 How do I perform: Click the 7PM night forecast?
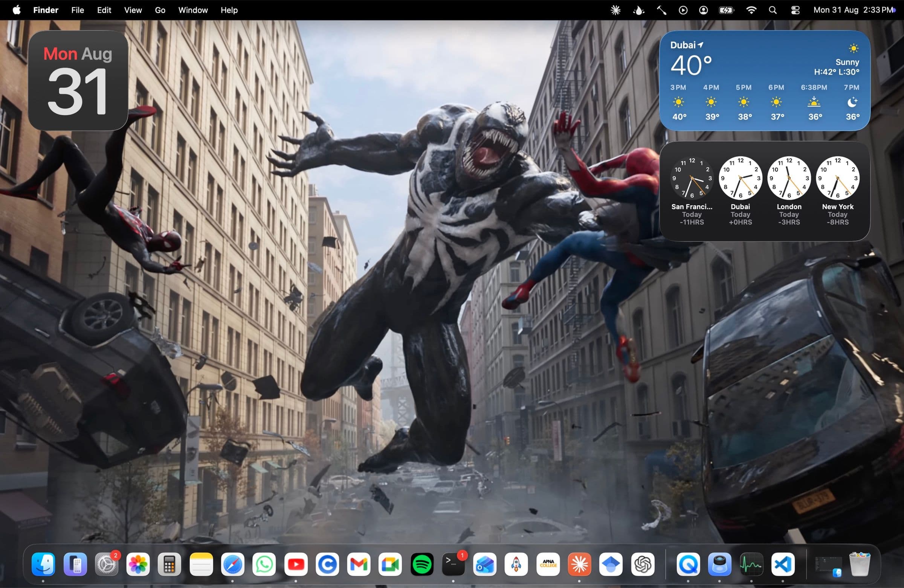[852, 102]
